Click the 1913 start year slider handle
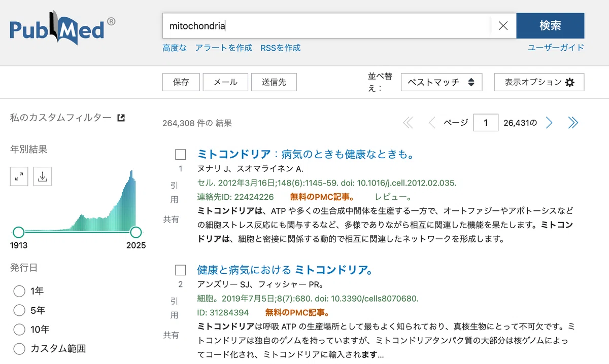The image size is (609, 364). pos(18,232)
